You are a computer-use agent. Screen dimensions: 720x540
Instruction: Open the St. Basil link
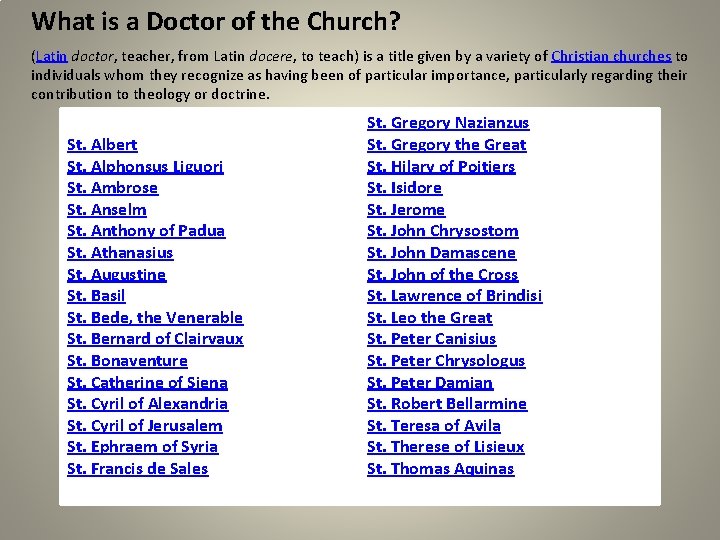96,296
